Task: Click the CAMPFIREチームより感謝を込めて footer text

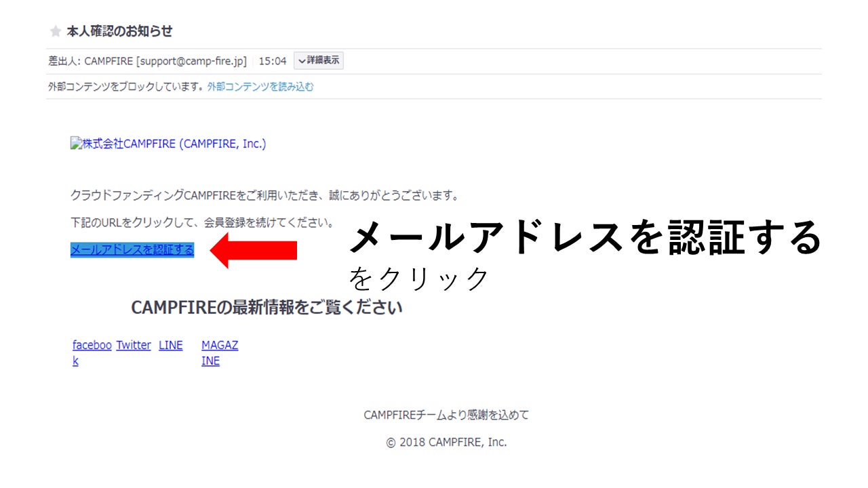Action: [x=446, y=415]
